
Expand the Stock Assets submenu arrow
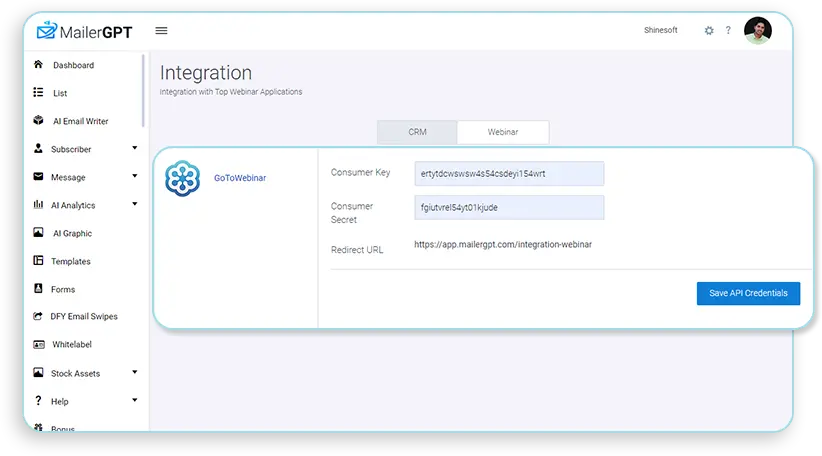(x=134, y=373)
